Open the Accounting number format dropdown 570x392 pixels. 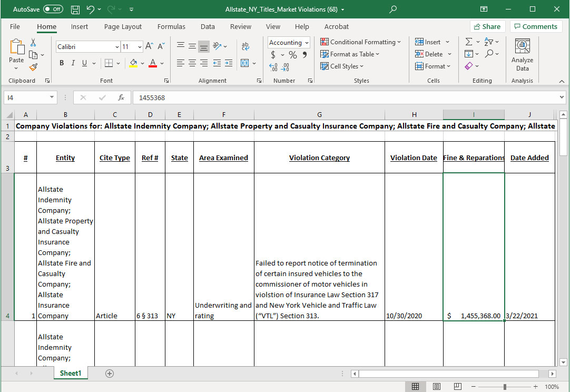point(307,43)
